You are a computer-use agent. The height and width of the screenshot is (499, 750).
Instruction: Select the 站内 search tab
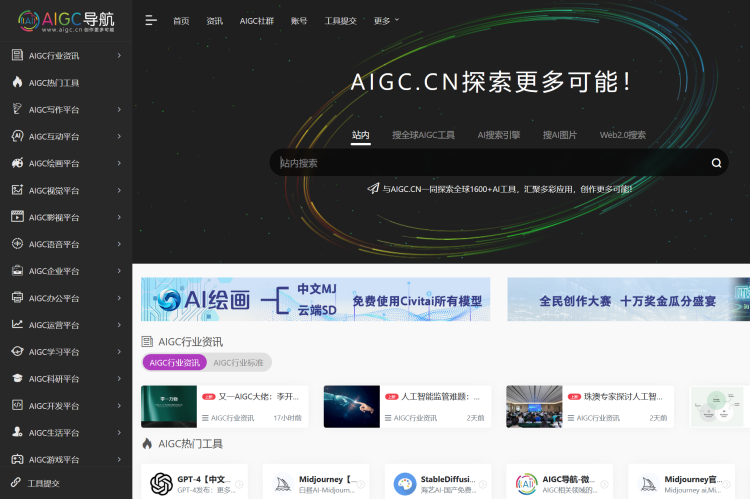(361, 135)
